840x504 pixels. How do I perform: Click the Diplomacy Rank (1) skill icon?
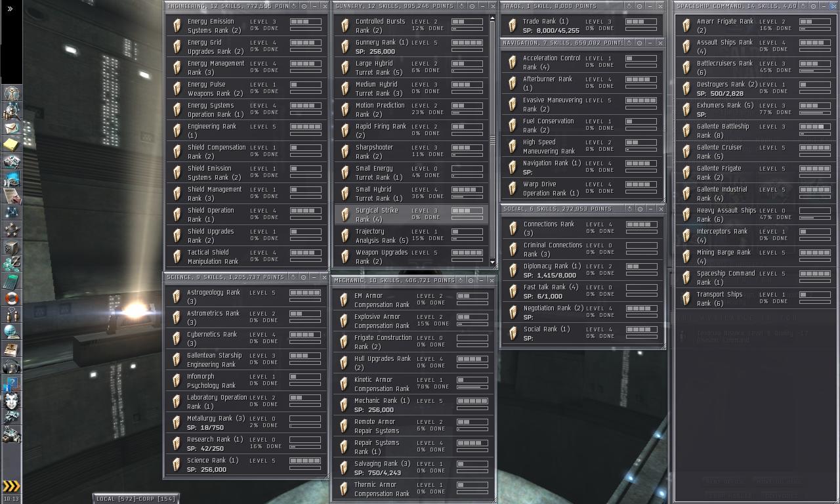(513, 270)
